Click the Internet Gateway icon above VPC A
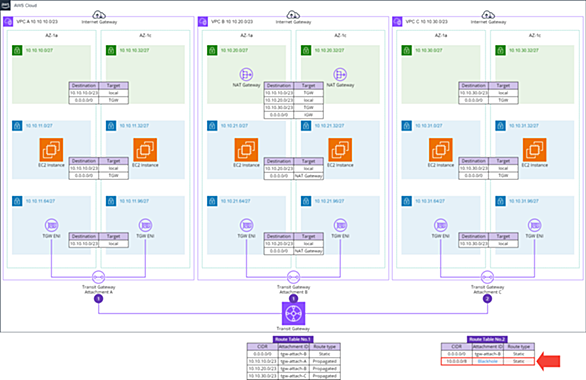Screen dimensions: 586x380 99,15
